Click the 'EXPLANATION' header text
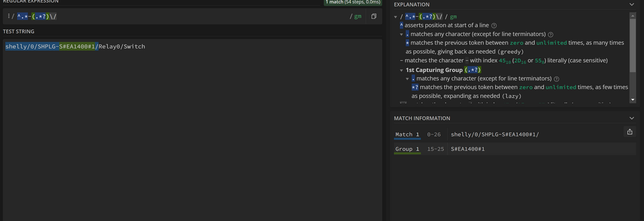This screenshot has height=221, width=644. pos(412,4)
